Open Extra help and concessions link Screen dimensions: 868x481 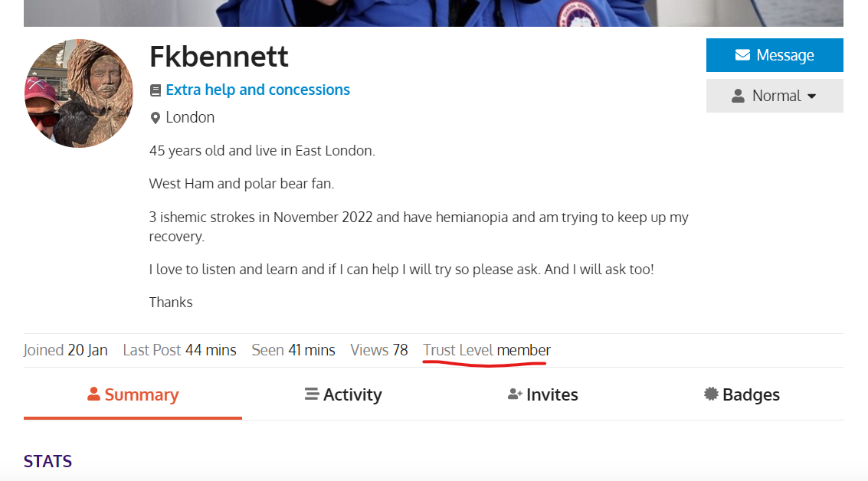click(257, 90)
